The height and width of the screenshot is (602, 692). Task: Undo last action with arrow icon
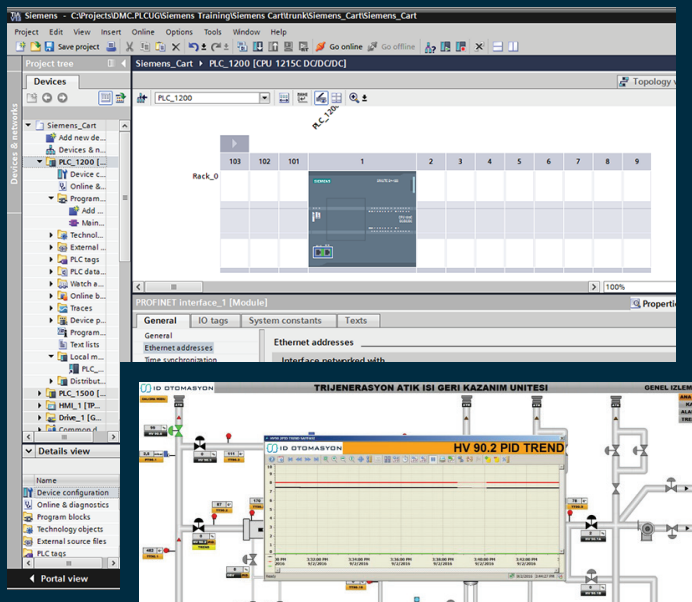click(193, 46)
